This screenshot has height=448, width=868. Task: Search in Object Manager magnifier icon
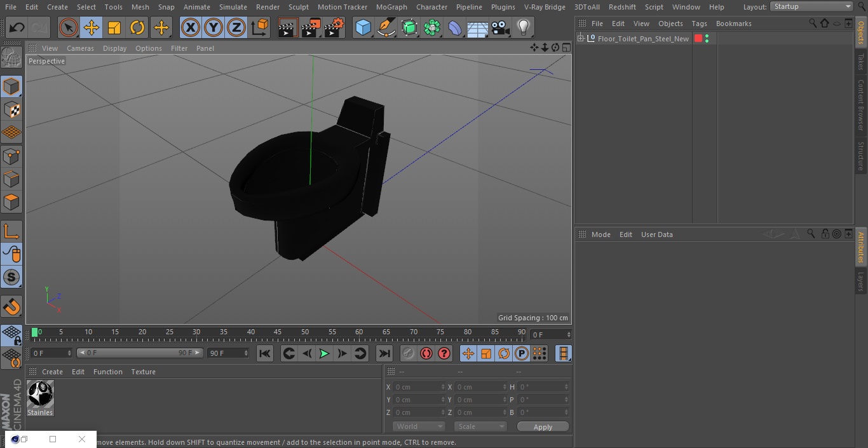coord(812,23)
